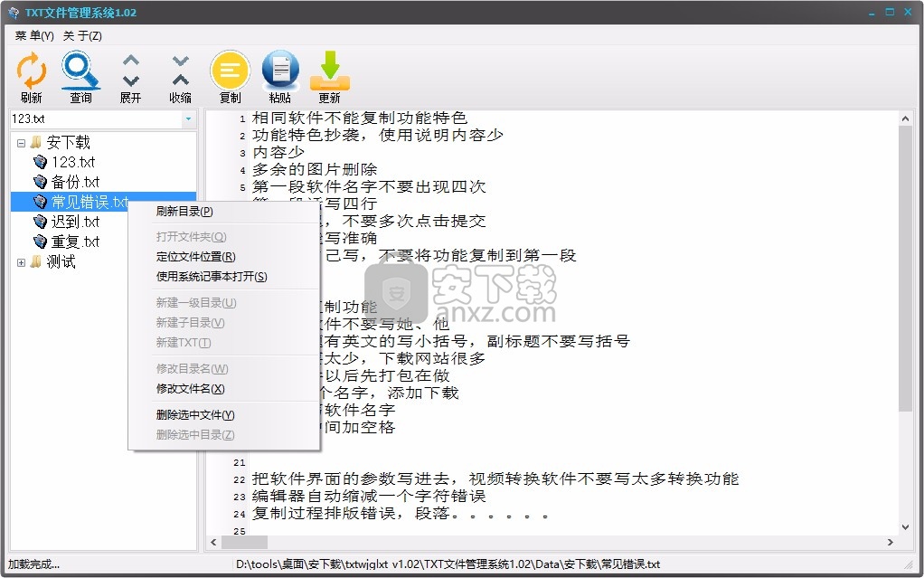Click the file icon next to 备份.txt

click(40, 182)
